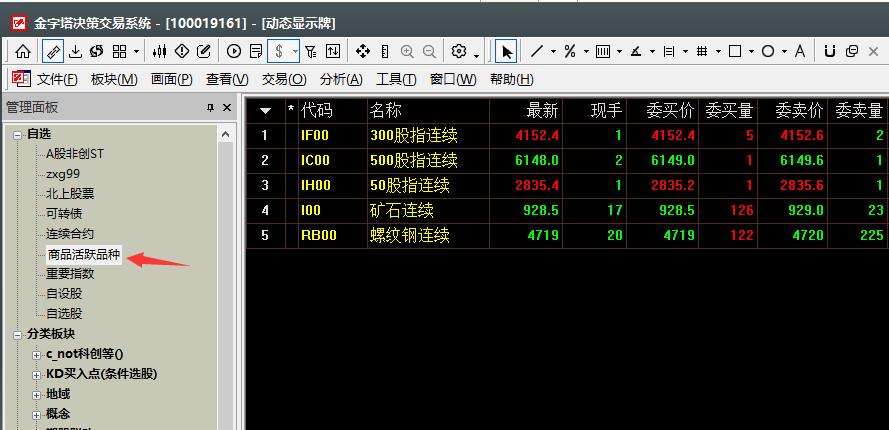Open the settings gear icon
Screen dimensions: 889x430
point(459,52)
